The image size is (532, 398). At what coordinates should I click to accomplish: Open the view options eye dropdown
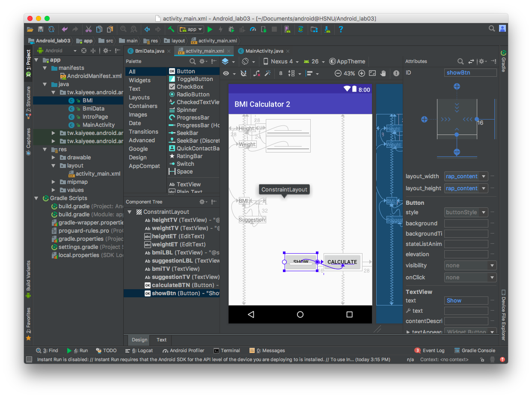click(228, 73)
